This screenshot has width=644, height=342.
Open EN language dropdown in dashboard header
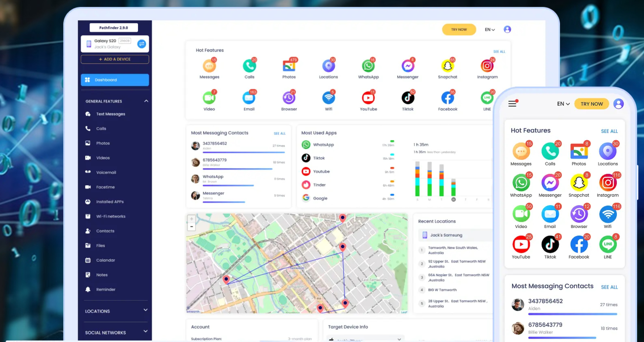coord(490,30)
